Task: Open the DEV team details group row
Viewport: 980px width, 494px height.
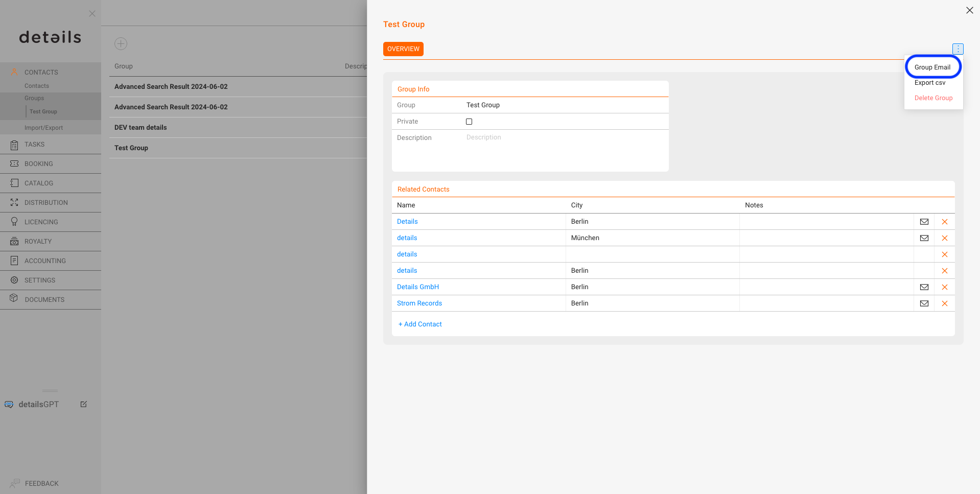Action: click(x=238, y=127)
